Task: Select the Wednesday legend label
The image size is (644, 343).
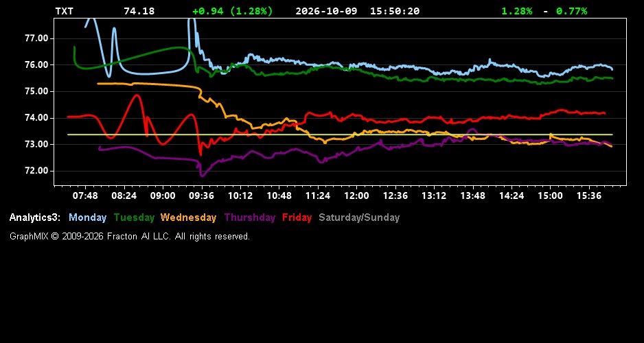Action: pyautogui.click(x=189, y=217)
